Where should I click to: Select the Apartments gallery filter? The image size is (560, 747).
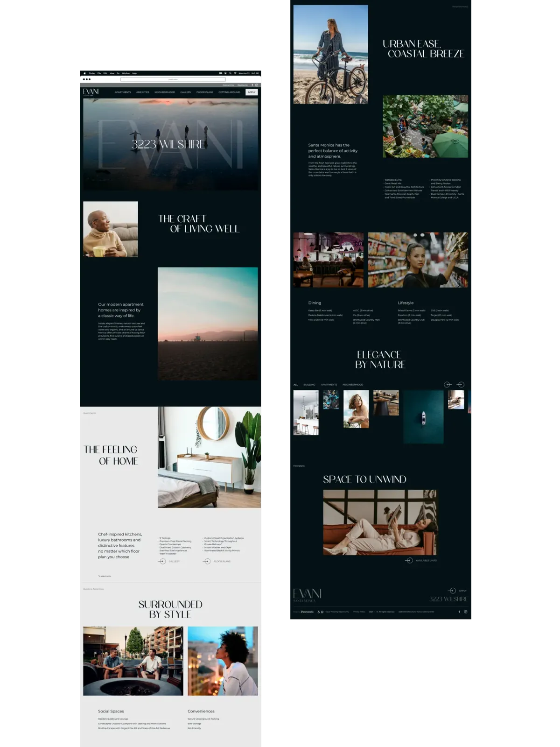tap(329, 385)
